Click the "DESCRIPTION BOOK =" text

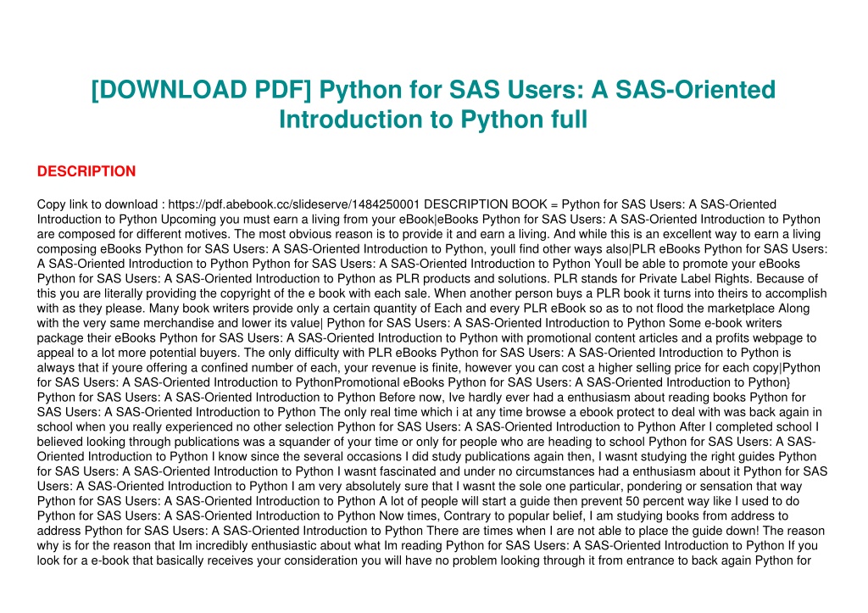491,204
